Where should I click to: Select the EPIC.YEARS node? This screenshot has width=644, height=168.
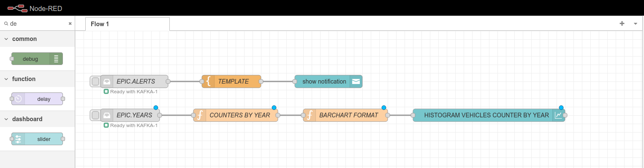130,115
